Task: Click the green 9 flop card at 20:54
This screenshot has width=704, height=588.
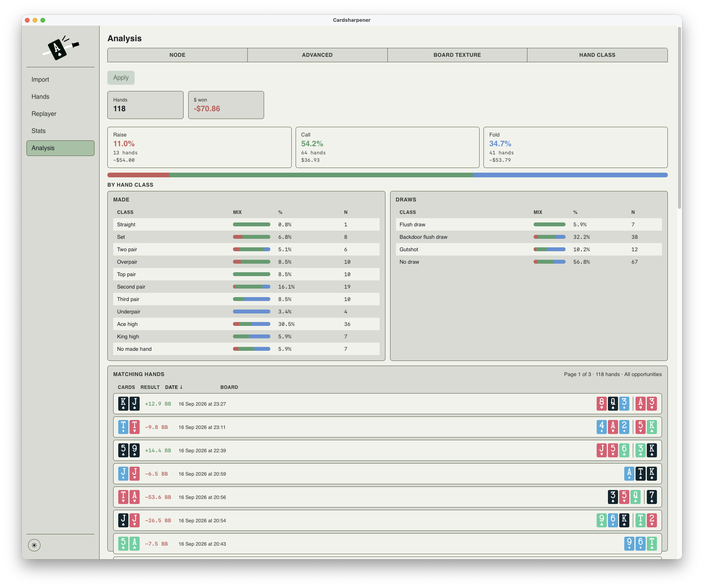Action: click(602, 520)
